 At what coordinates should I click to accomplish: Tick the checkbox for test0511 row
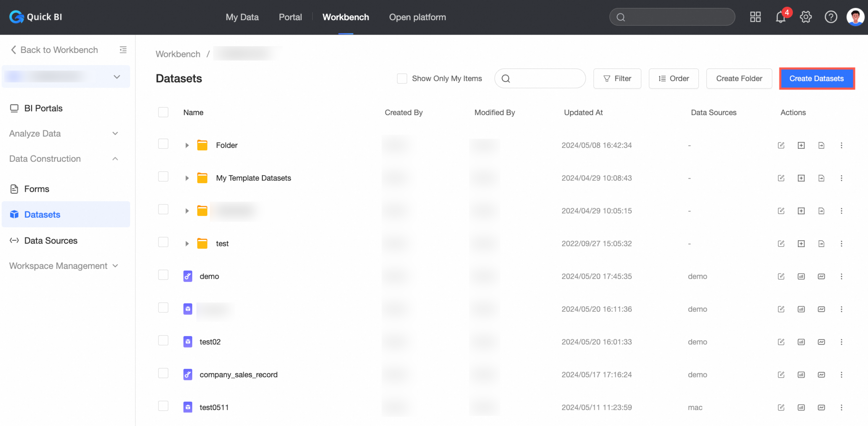coord(163,406)
